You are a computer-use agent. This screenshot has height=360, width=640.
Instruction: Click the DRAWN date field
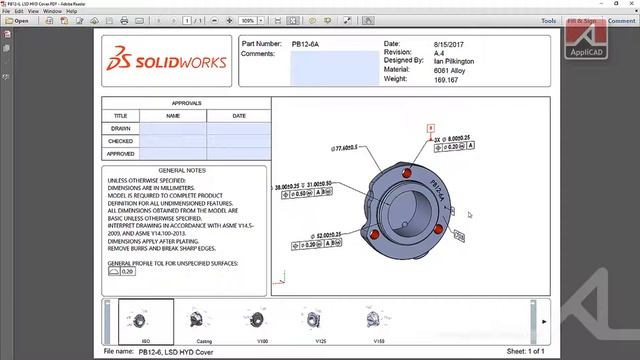(x=239, y=129)
